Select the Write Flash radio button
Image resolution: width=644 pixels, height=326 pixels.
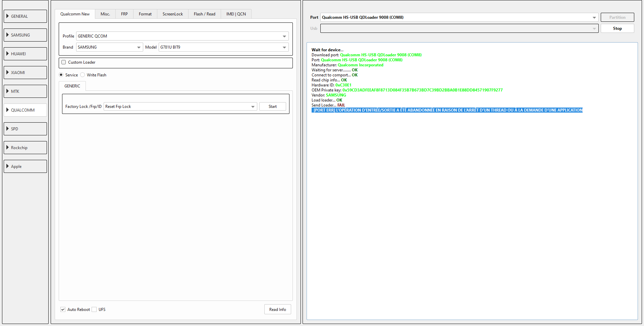point(83,75)
